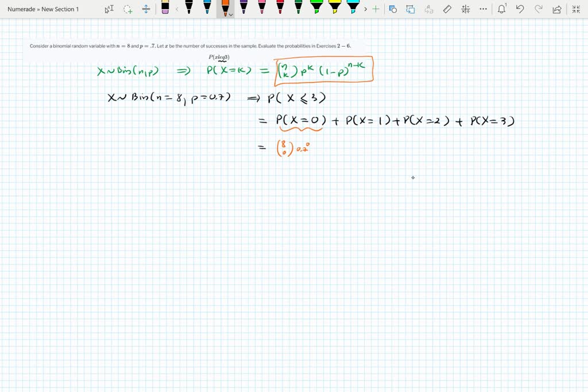Redo the undone action
The height and width of the screenshot is (392, 588).
pos(539,9)
